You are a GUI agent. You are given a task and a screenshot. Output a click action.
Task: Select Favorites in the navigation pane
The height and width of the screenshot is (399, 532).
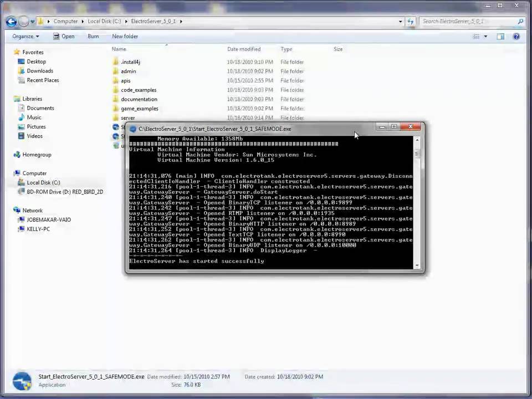pyautogui.click(x=33, y=52)
